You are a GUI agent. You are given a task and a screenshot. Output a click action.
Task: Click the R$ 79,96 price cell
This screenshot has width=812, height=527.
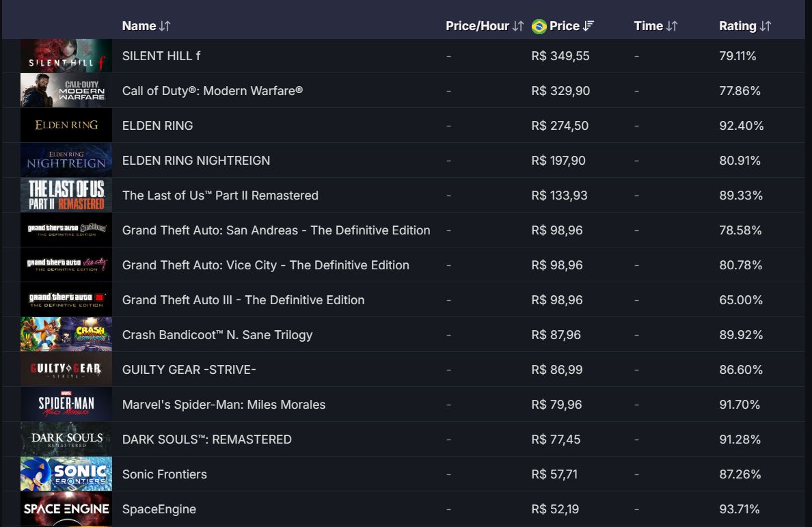(556, 405)
